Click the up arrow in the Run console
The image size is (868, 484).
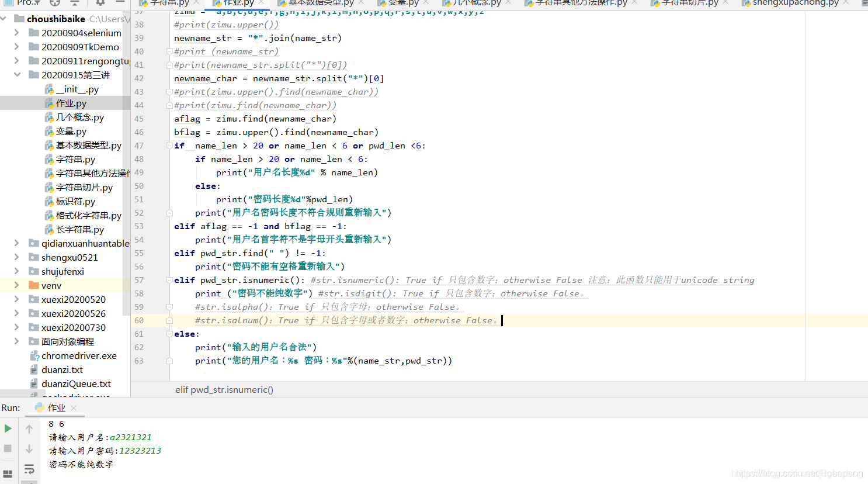[x=29, y=429]
